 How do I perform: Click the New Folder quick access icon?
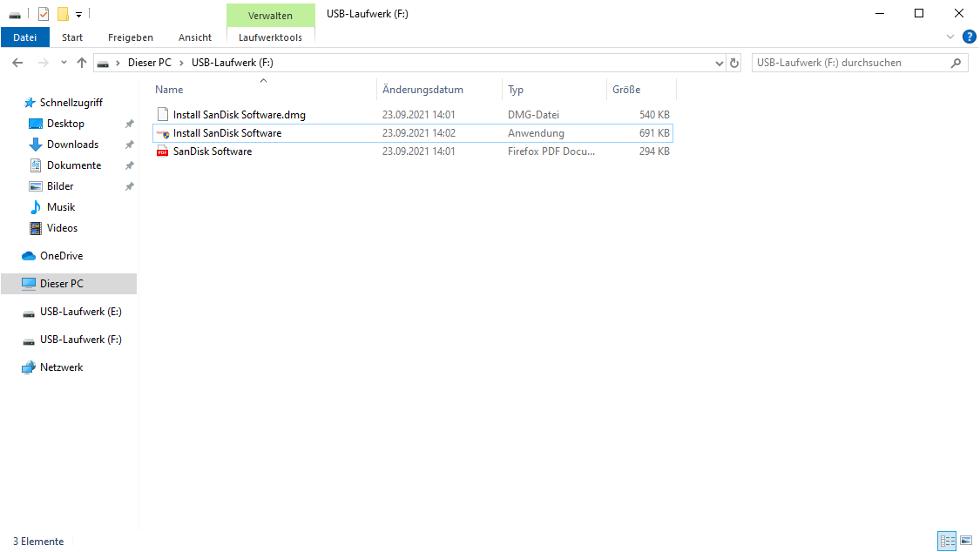63,14
